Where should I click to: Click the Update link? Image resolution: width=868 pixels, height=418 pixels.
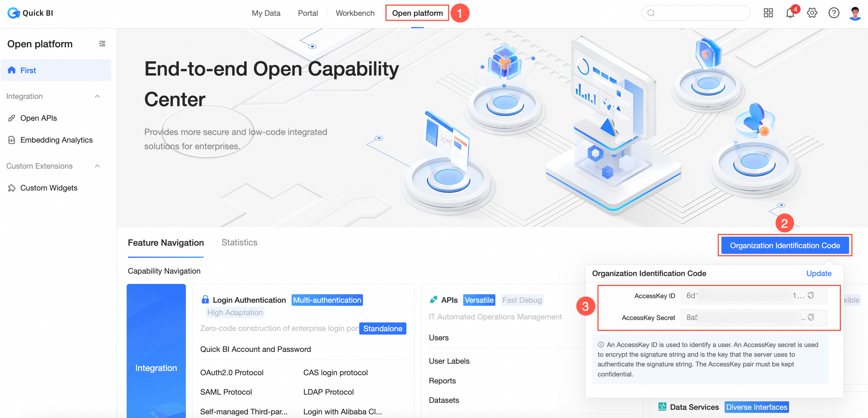tap(818, 273)
